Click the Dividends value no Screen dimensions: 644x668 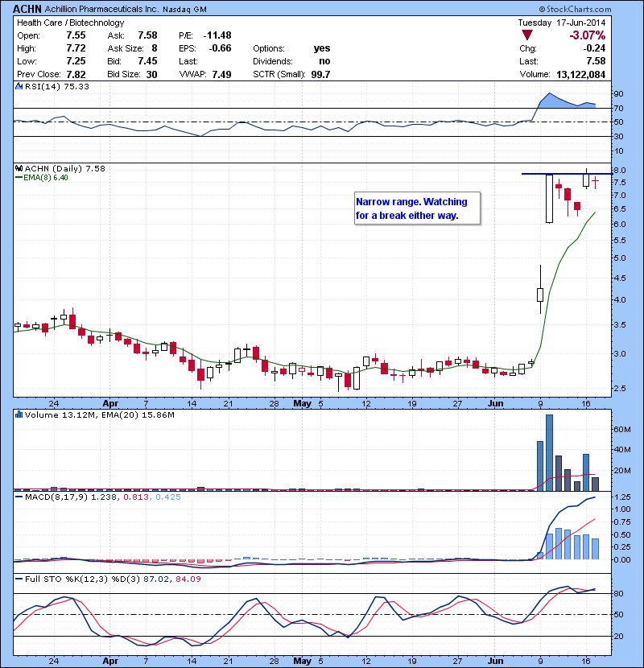324,61
